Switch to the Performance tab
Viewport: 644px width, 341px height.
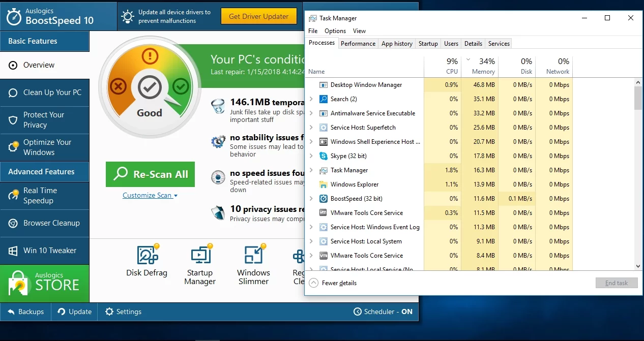point(358,44)
